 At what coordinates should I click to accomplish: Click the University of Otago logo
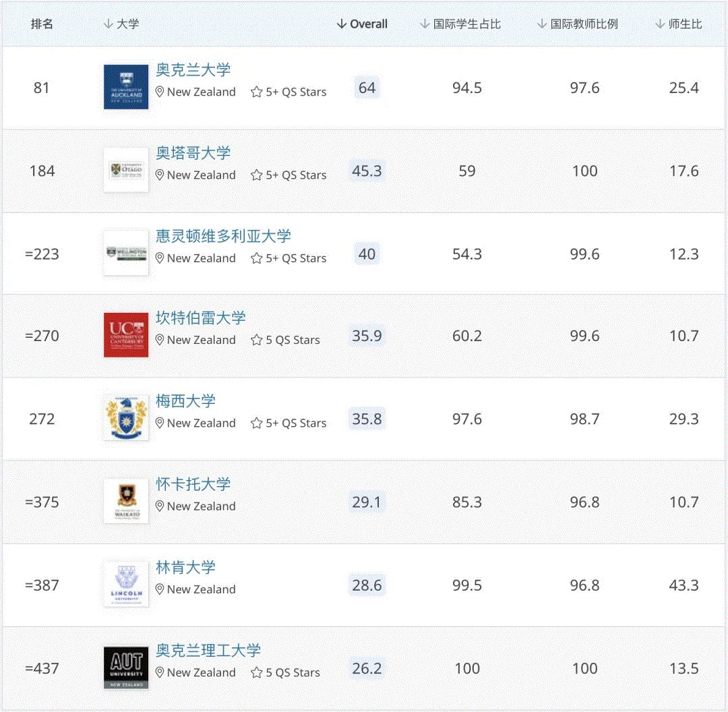coord(125,169)
